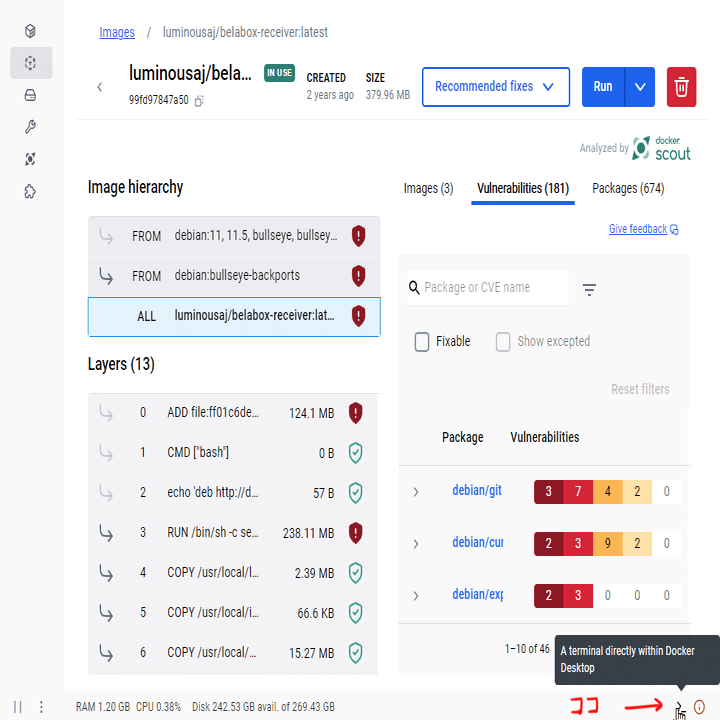Screen dimensions: 720x720
Task: Go back with the left arrow
Action: 100,87
